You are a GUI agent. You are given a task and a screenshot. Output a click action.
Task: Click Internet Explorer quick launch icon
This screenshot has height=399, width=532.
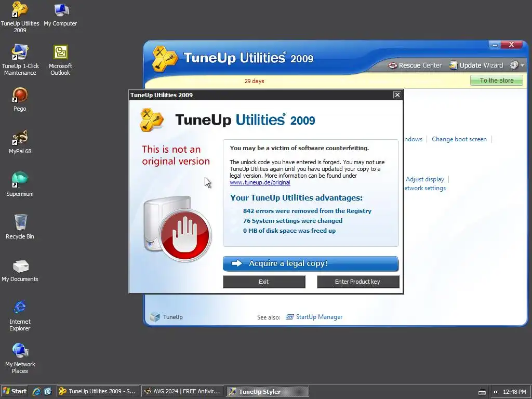click(x=36, y=391)
